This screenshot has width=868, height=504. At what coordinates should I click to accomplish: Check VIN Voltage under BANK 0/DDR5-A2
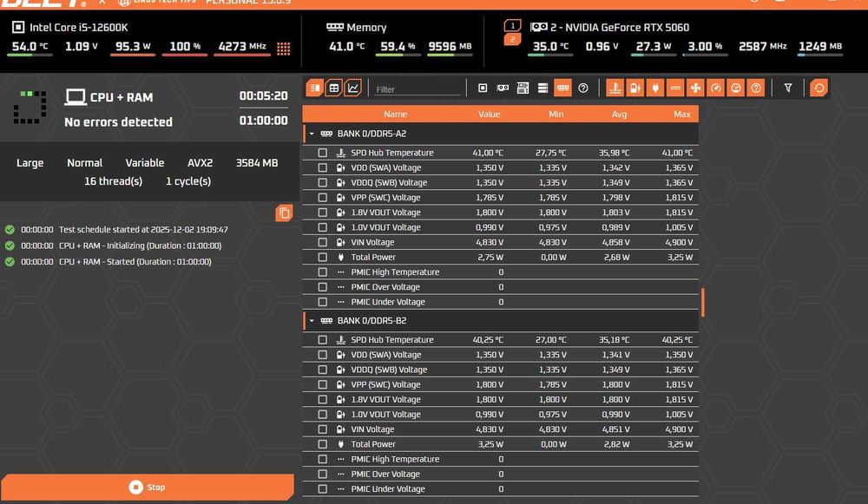(x=322, y=242)
